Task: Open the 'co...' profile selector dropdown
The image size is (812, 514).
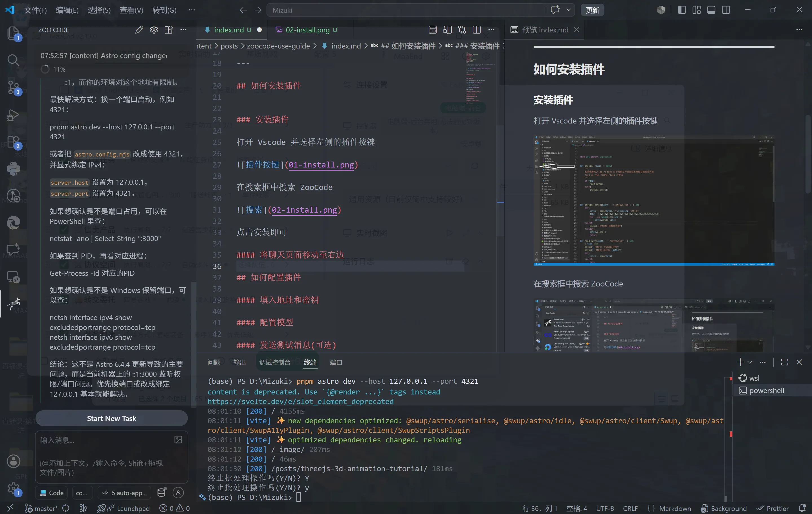Action: click(x=82, y=492)
